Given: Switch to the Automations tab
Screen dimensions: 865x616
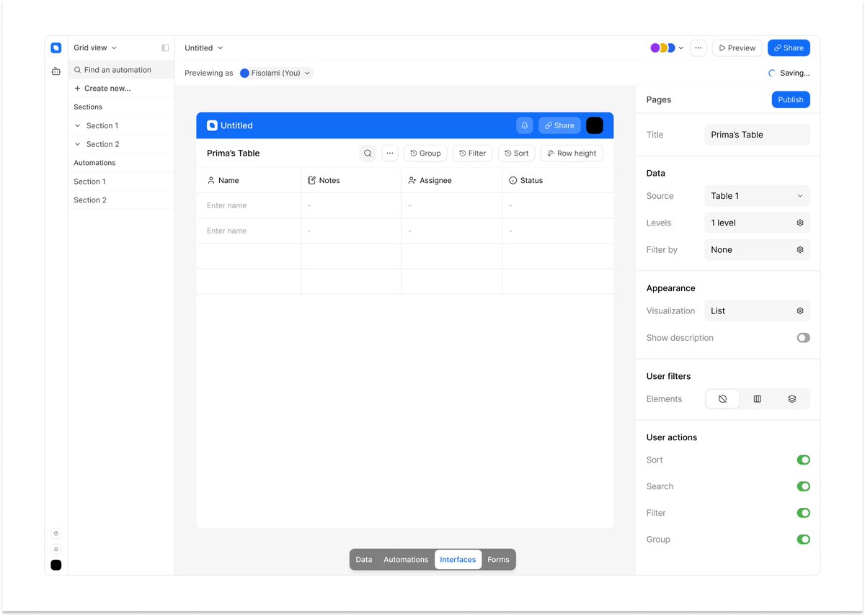Looking at the screenshot, I should (406, 560).
